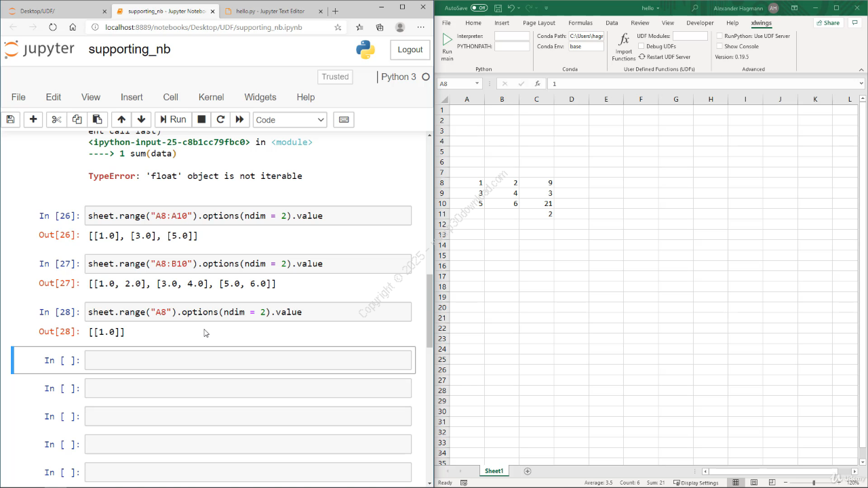Click Import Functions fx button

tap(624, 47)
